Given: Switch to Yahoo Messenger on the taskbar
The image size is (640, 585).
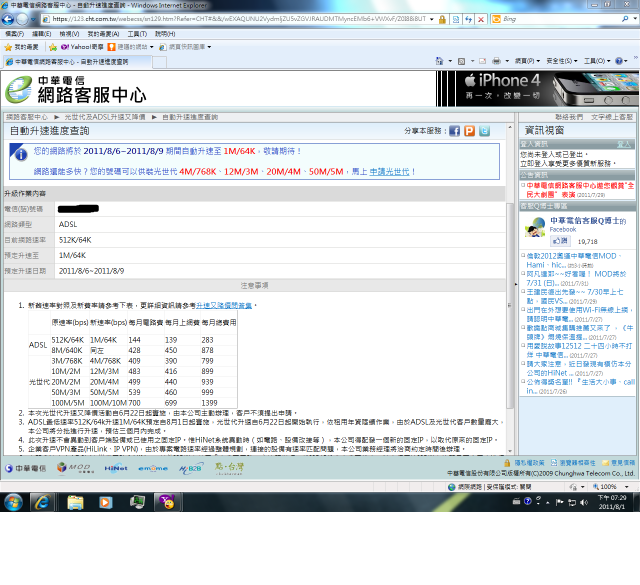Looking at the screenshot, I should tap(167, 503).
